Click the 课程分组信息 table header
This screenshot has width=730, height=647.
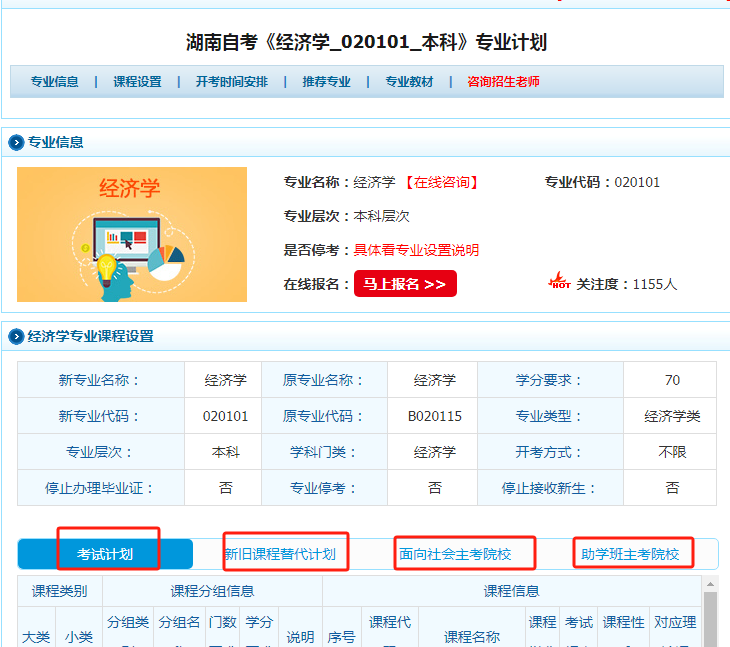point(212,591)
